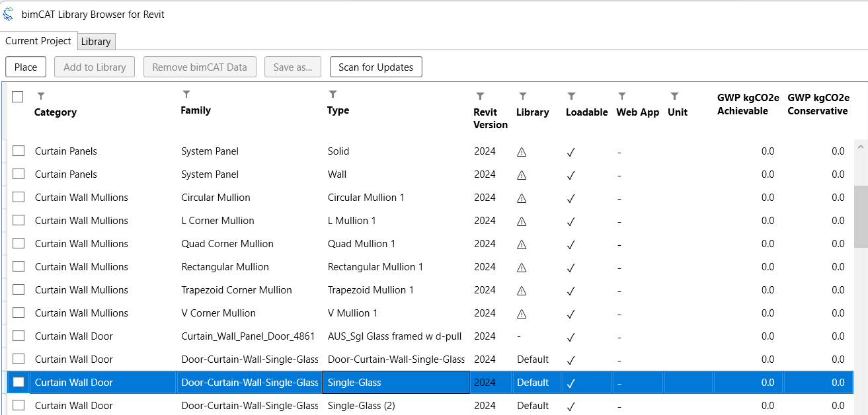Click the Web App filter icon

[x=622, y=96]
